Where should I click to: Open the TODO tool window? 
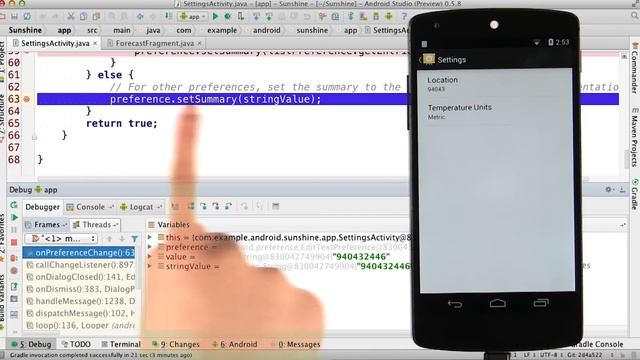[76, 344]
